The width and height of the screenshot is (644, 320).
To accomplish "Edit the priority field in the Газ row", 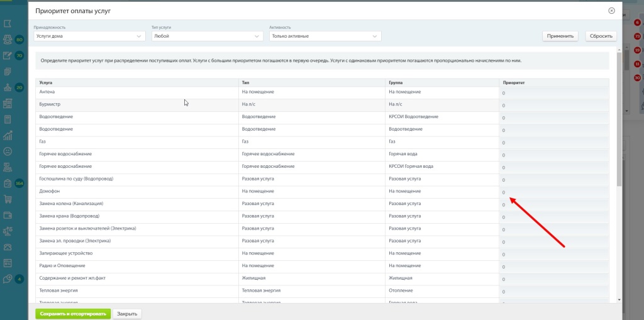I will click(554, 143).
